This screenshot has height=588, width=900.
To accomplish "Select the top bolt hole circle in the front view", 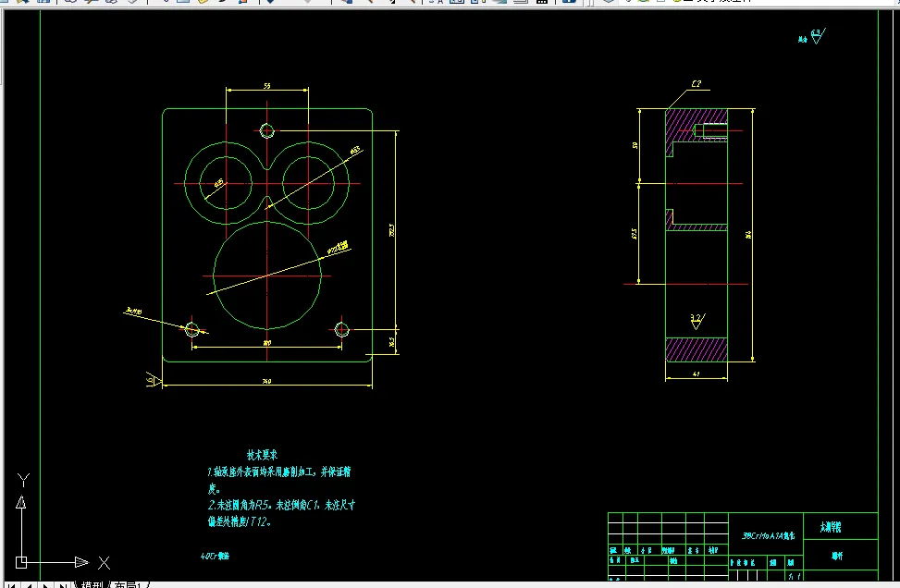I will (x=267, y=130).
